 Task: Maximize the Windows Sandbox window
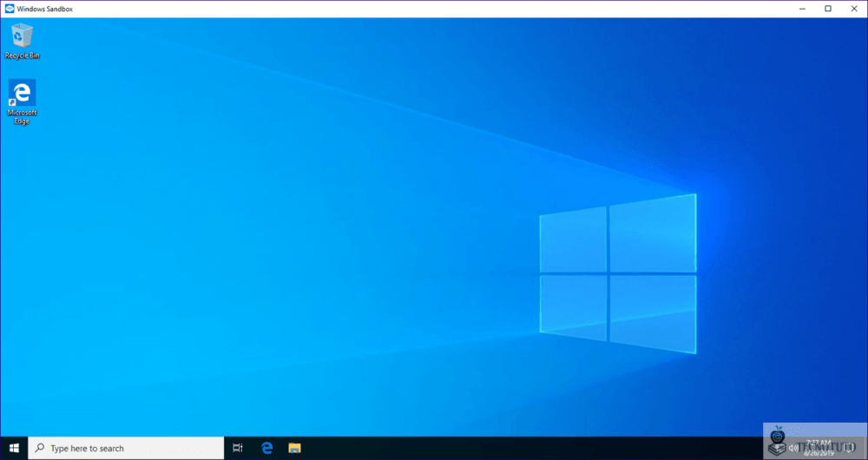click(x=828, y=9)
